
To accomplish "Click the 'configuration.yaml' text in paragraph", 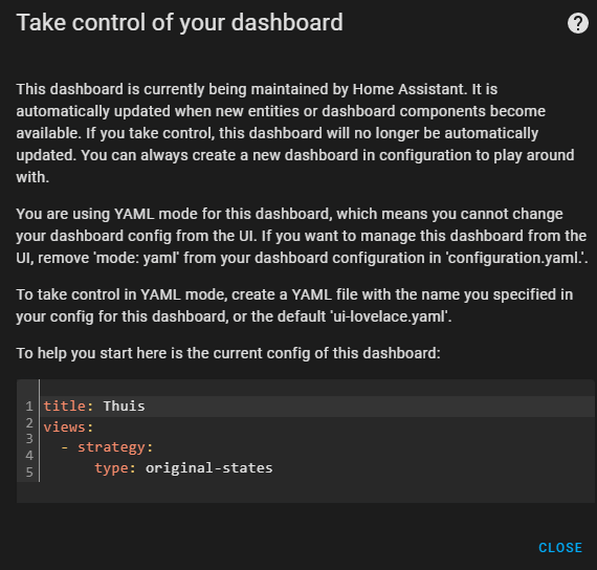I will pyautogui.click(x=514, y=258).
